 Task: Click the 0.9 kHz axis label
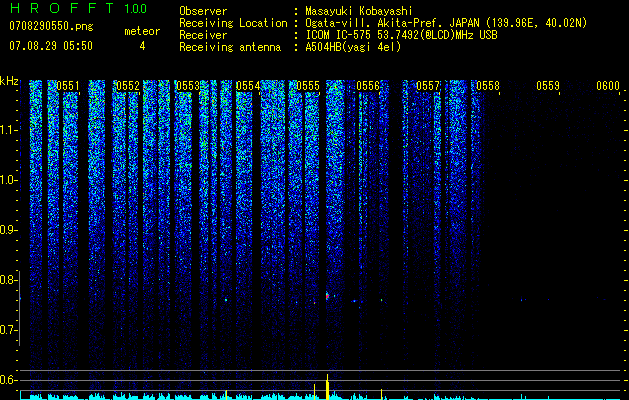click(x=8, y=230)
